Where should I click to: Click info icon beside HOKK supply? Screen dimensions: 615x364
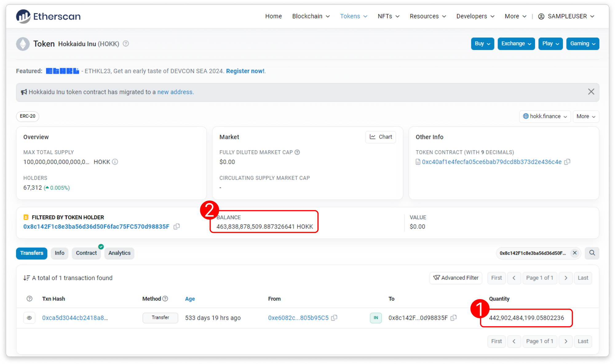coord(115,162)
